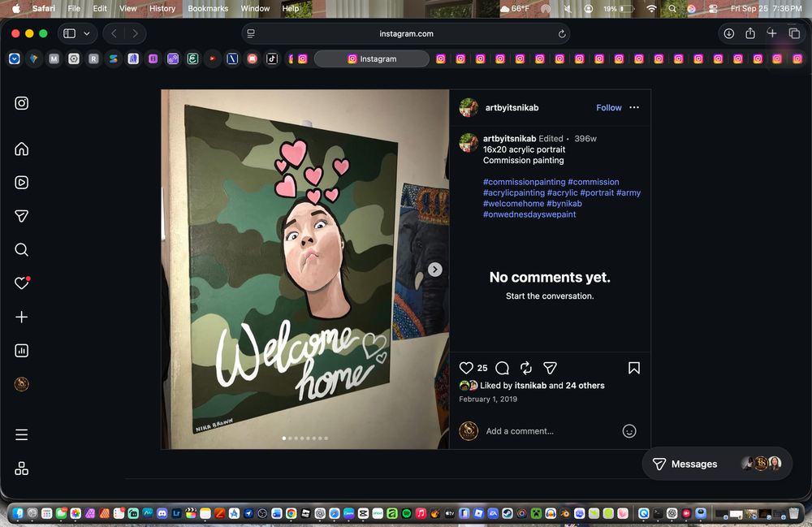Image resolution: width=812 pixels, height=527 pixels.
Task: Repost using the circular arrows icon
Action: [526, 368]
